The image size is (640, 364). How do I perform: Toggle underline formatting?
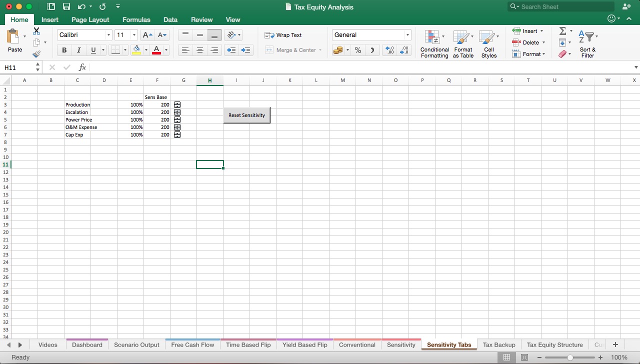tap(93, 50)
